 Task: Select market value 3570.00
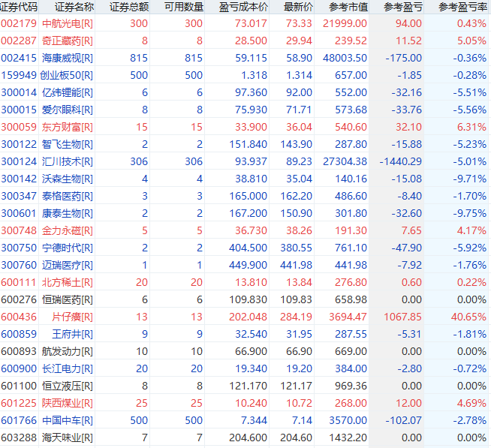(348, 420)
